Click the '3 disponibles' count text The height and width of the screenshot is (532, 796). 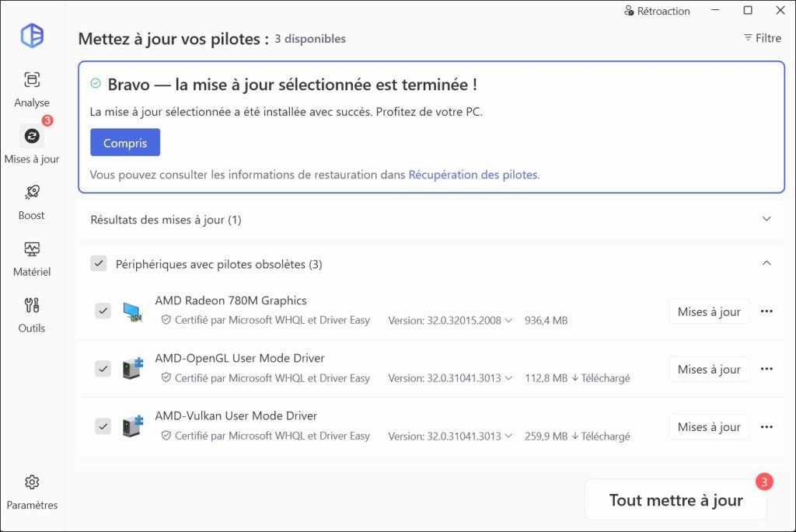[x=310, y=39]
